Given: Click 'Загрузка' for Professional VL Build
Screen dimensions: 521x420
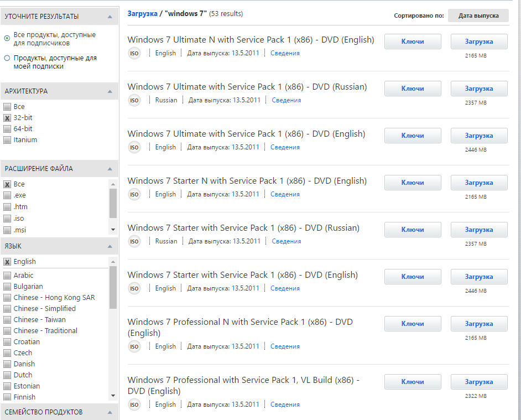Looking at the screenshot, I should [x=479, y=382].
